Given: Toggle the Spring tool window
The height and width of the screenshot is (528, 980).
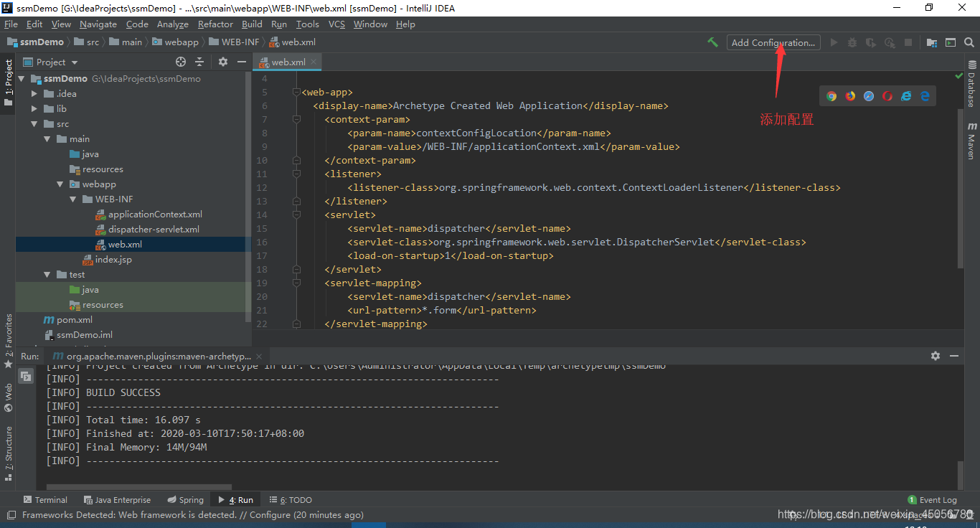Looking at the screenshot, I should tap(186, 500).
